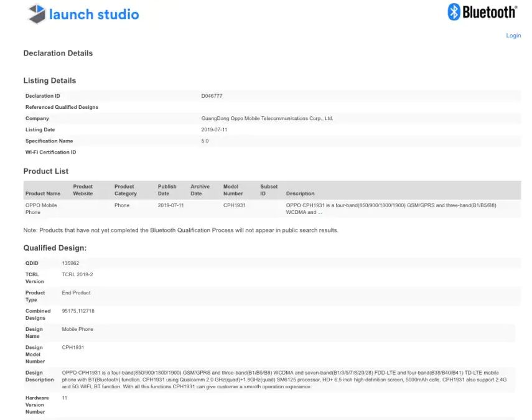Click the Subset ID column header

[269, 190]
